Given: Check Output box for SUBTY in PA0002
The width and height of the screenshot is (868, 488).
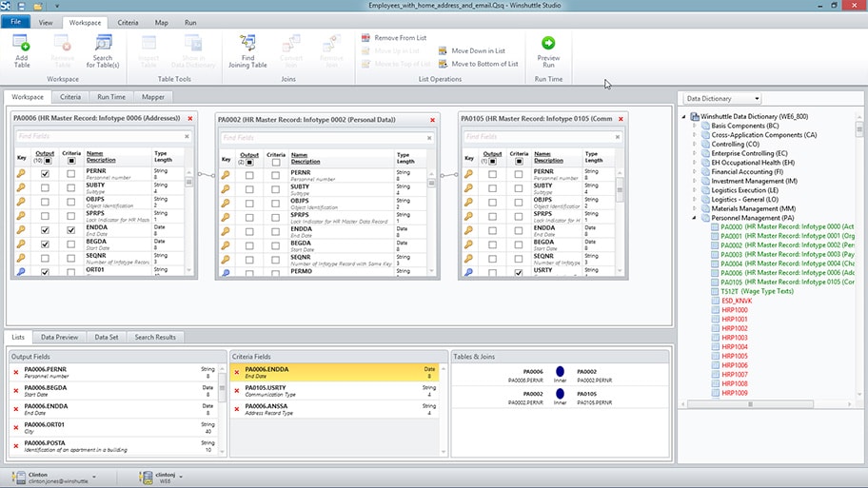Looking at the screenshot, I should (249, 189).
